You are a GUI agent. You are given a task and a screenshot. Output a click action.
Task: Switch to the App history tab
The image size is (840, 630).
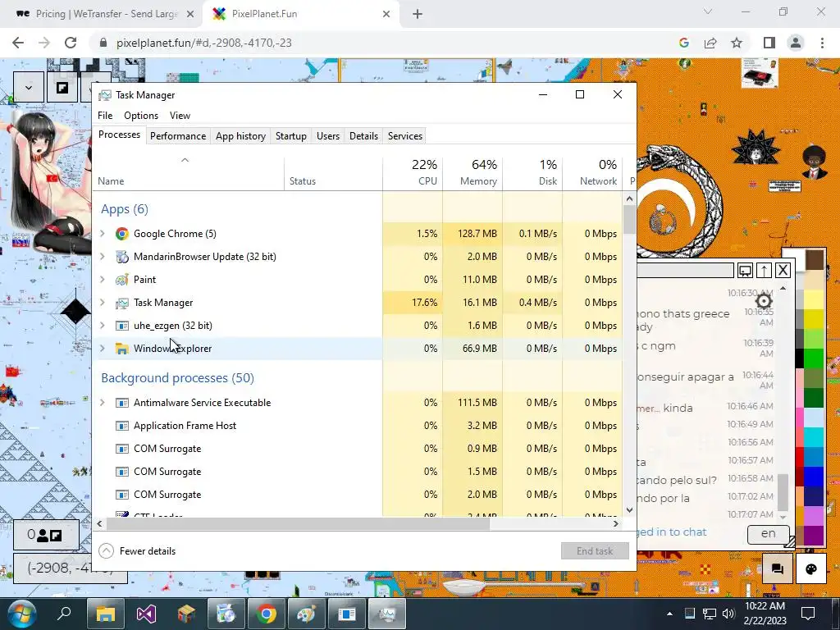(240, 136)
